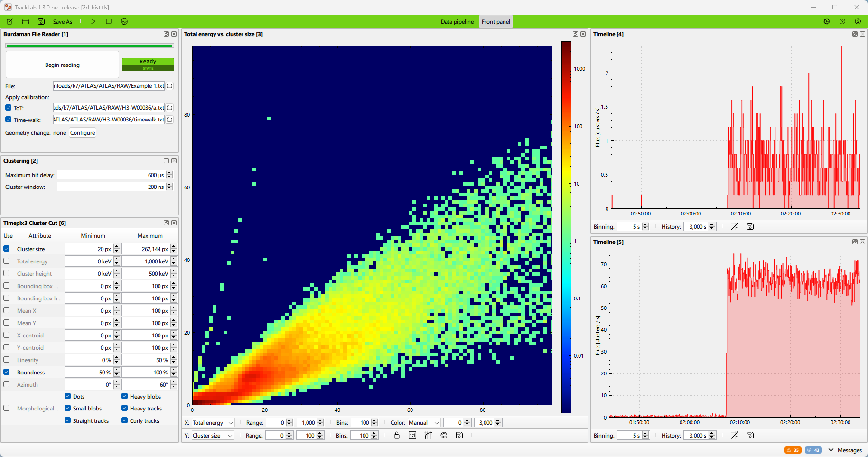Click the Stop square icon in toolbar

[109, 21]
